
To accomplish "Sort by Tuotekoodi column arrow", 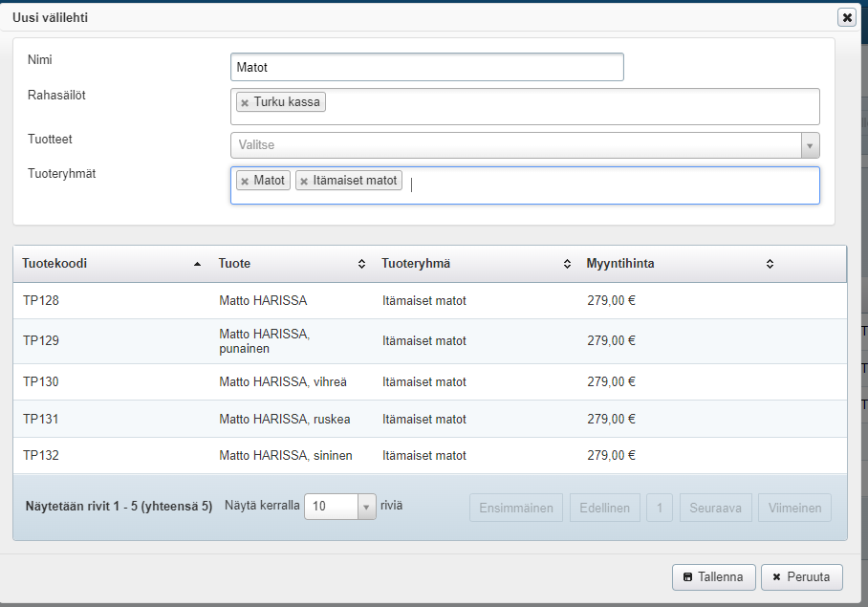I will (x=197, y=264).
